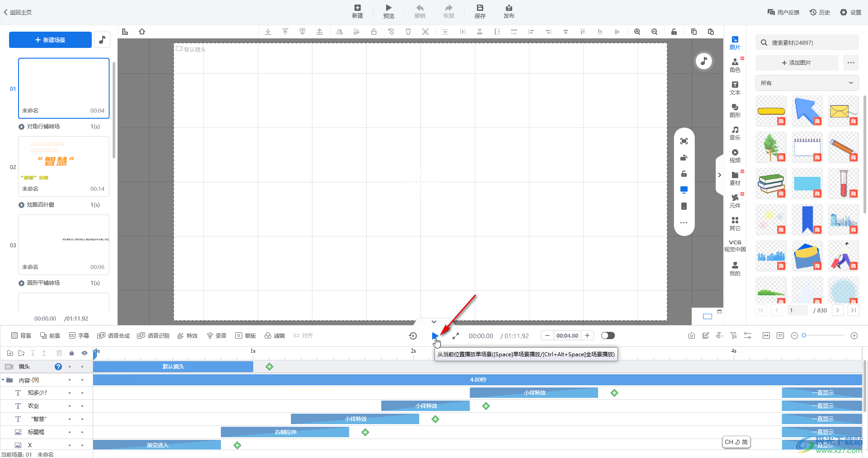Image resolution: width=868 pixels, height=458 pixels.
Task: Click the 搜索素材 search field
Action: 807,42
